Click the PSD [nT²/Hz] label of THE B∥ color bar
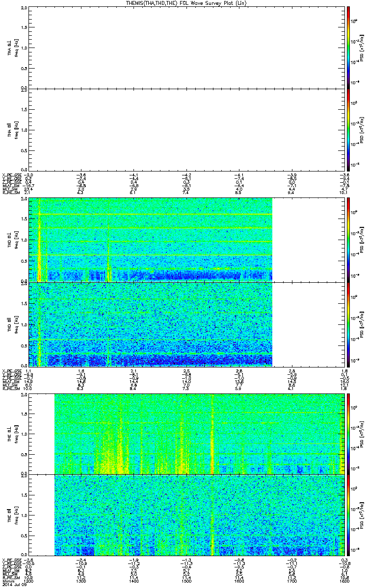The width and height of the screenshot is (368, 588). pyautogui.click(x=363, y=514)
